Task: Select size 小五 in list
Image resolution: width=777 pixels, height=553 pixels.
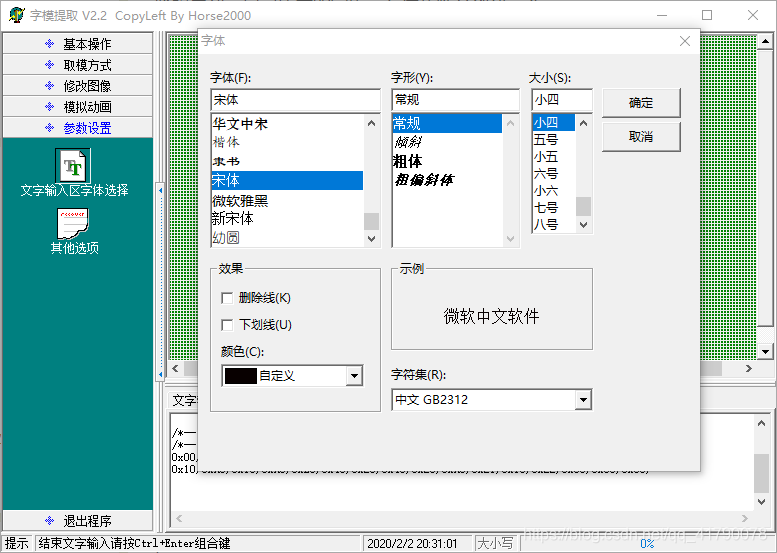Action: click(x=554, y=157)
